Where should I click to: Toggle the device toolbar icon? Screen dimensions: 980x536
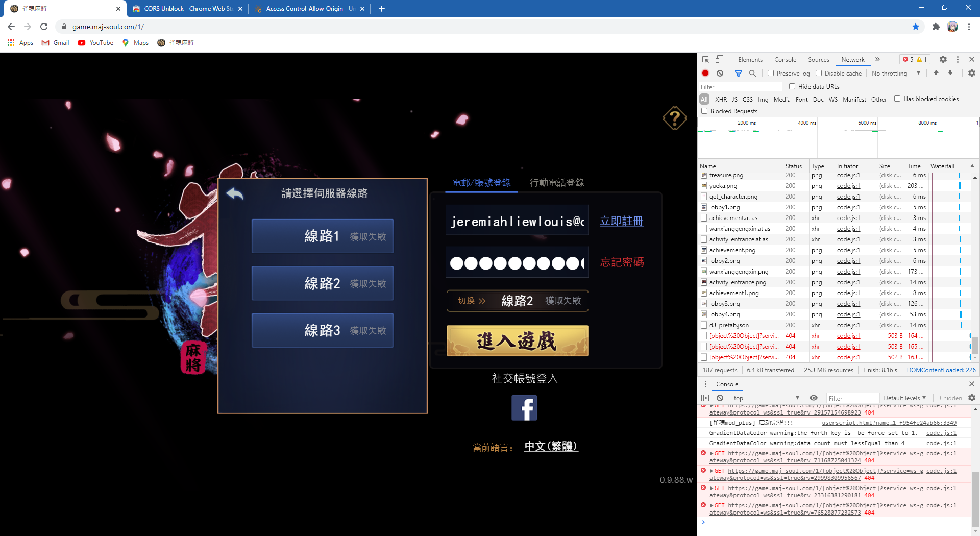tap(720, 59)
